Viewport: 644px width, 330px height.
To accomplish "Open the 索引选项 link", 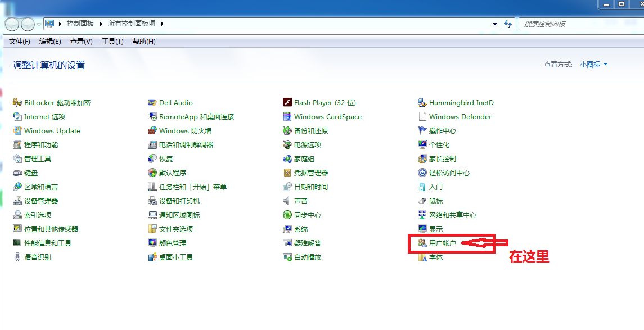I will coord(38,215).
